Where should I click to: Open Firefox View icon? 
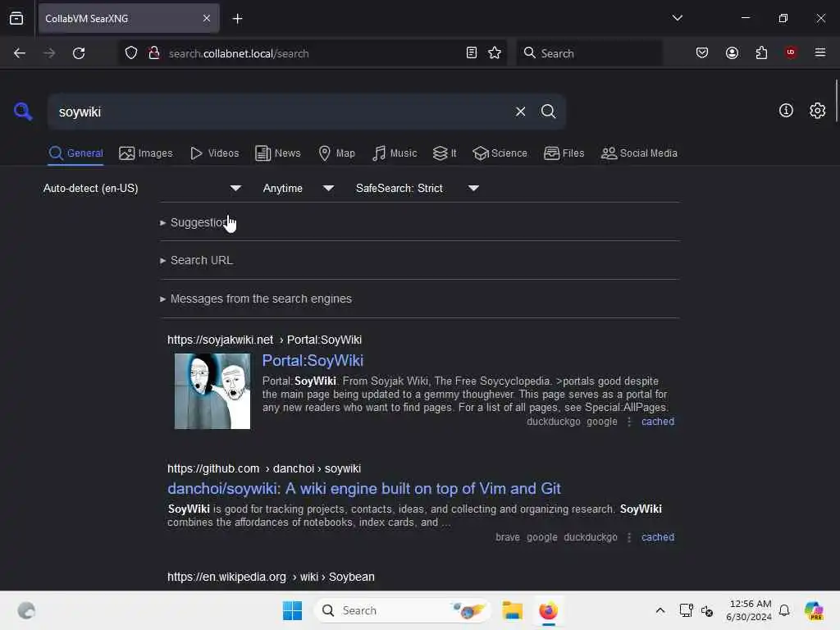16,18
